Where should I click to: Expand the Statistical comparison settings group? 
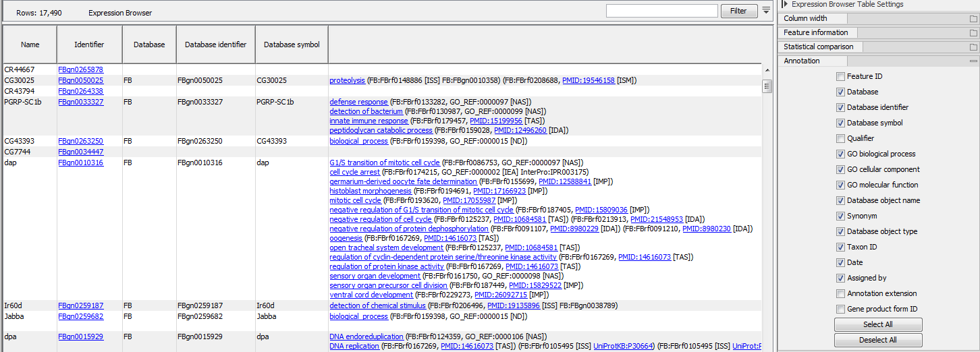coord(818,47)
